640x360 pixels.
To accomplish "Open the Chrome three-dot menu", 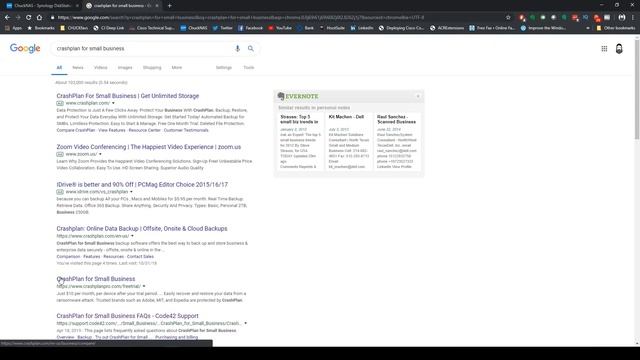I will pos(633,18).
